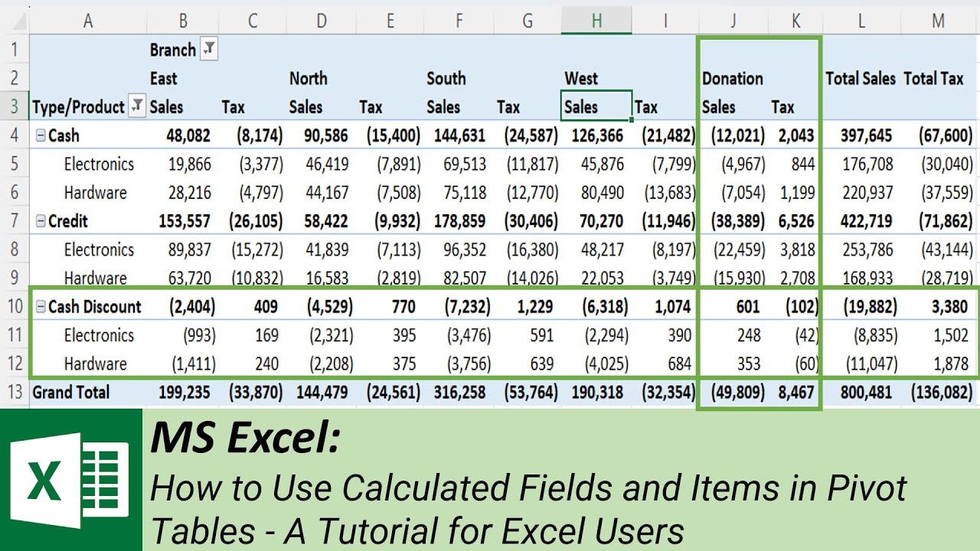This screenshot has height=551, width=980.
Task: Select row 4 header
Action: coord(15,135)
